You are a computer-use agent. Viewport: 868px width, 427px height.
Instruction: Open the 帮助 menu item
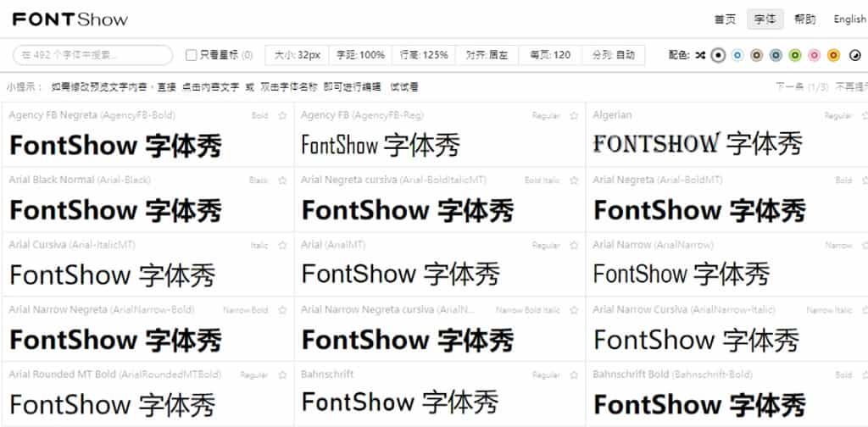click(805, 19)
